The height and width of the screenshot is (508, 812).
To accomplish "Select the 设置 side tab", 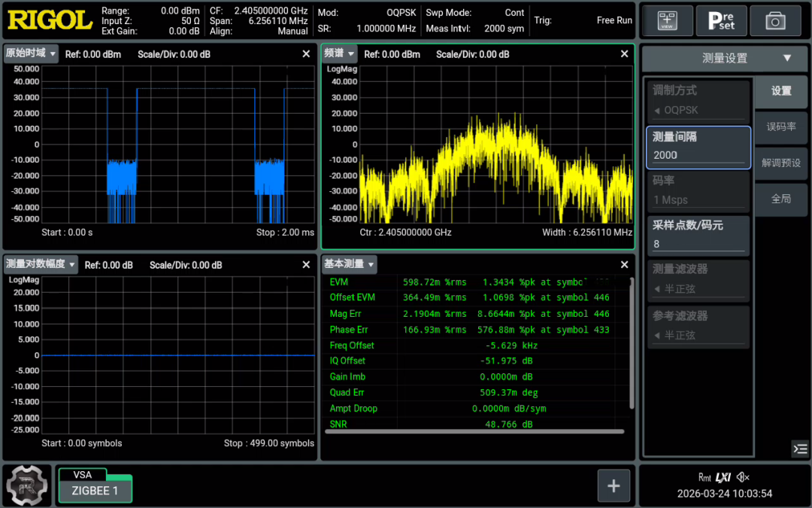I will (x=781, y=91).
